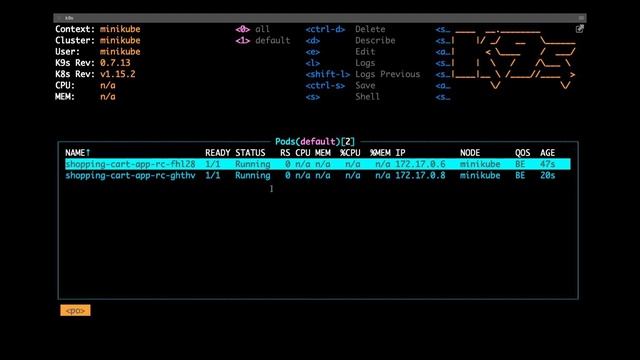Click the 20s age value
Viewport: 640px width, 360px height.
click(x=547, y=176)
